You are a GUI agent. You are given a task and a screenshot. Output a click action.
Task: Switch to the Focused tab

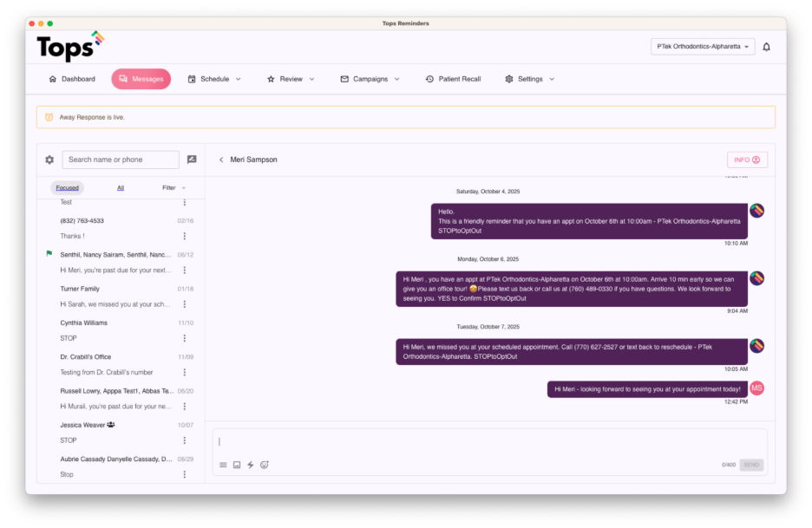point(68,188)
